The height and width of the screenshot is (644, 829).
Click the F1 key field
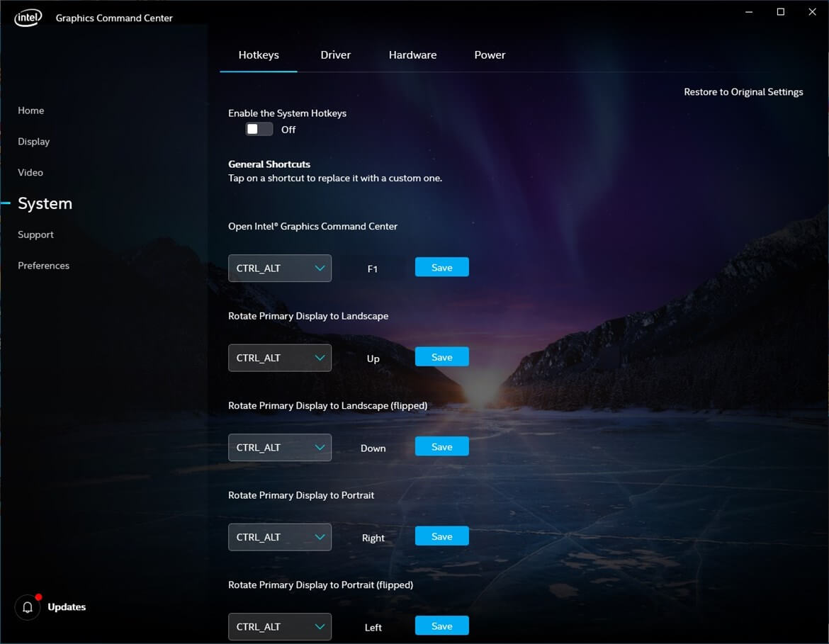(373, 269)
